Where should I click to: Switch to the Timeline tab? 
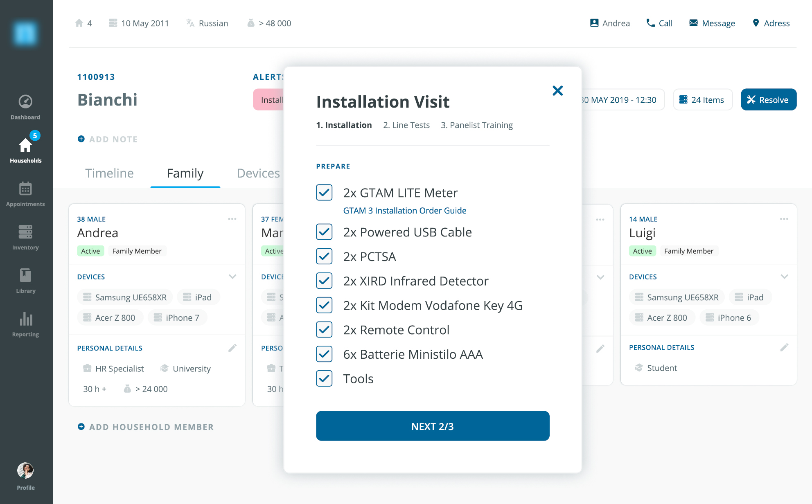tap(109, 173)
